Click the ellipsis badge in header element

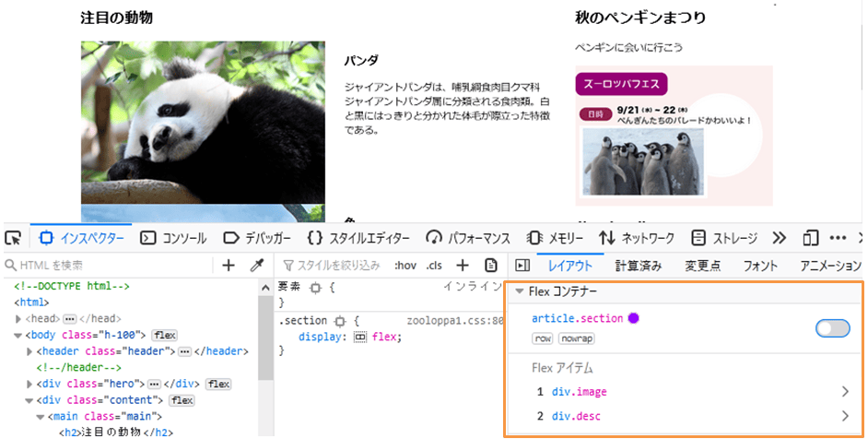[x=185, y=351]
